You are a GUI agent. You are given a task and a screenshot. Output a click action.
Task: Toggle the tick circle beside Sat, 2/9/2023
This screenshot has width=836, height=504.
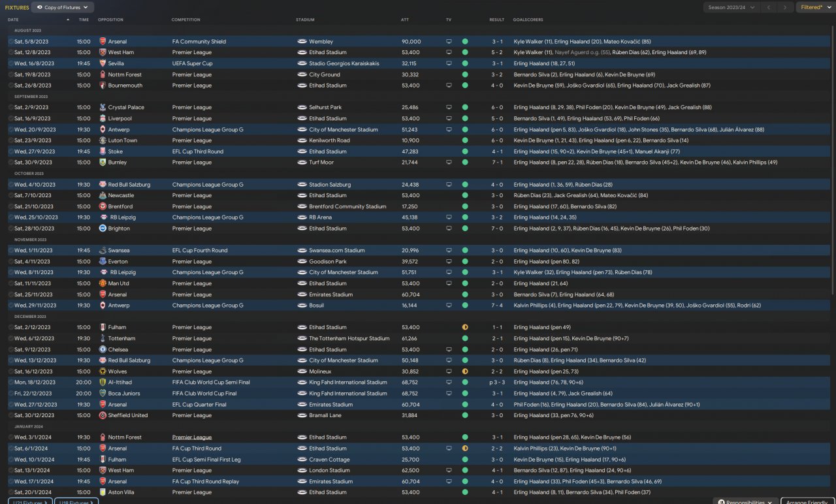click(x=10, y=107)
